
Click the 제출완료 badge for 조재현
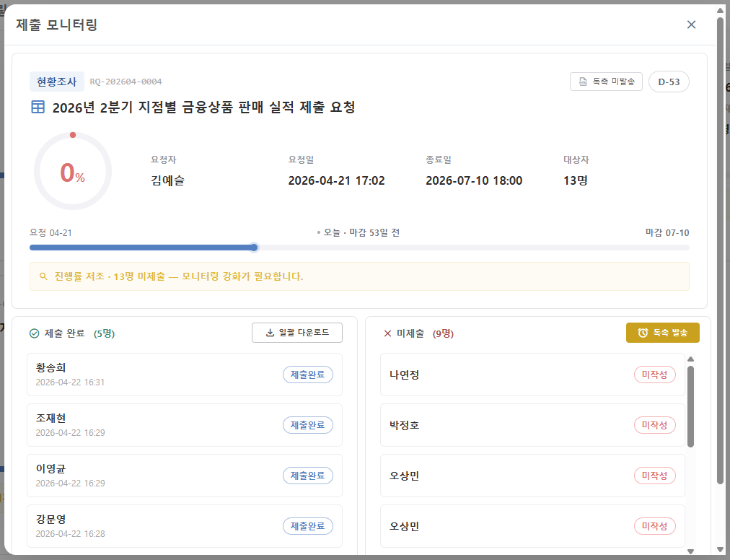click(x=308, y=425)
